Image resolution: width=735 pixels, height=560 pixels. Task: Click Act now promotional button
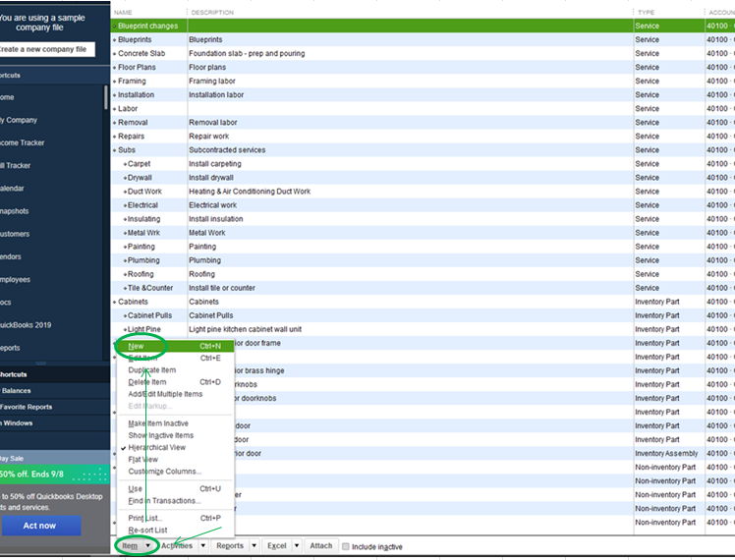(x=40, y=526)
